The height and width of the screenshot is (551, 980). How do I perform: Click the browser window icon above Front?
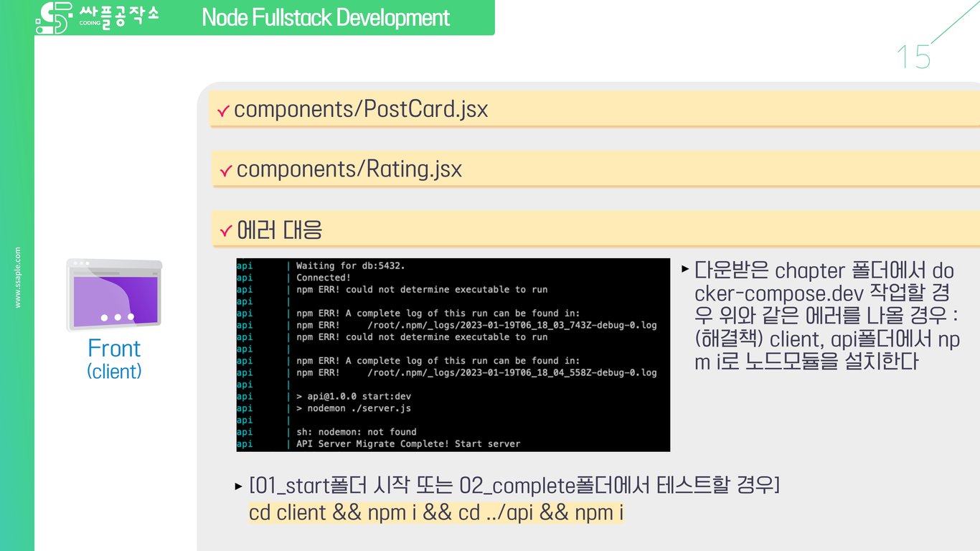point(114,296)
